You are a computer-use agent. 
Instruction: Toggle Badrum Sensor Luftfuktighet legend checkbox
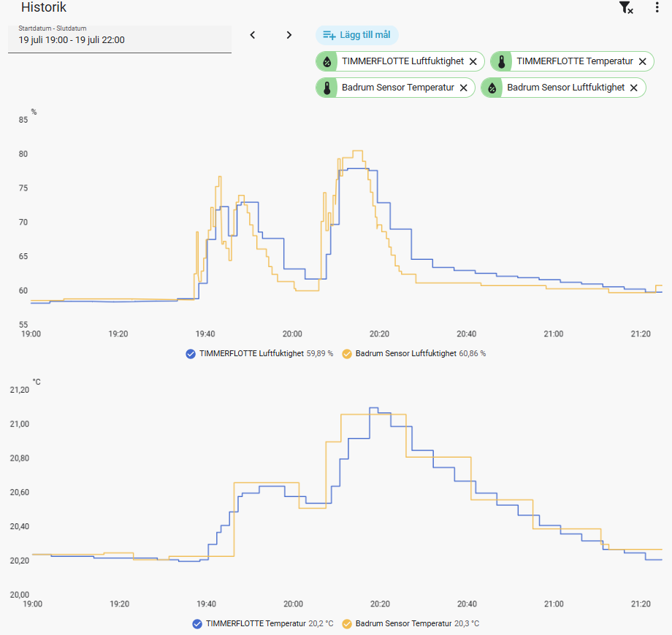coord(347,354)
